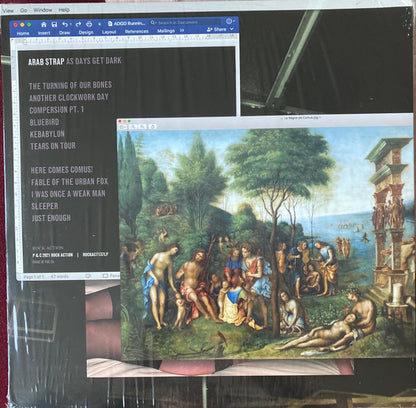Open the Share option in Word
Viewport: 416px width, 408px height.
point(218,29)
